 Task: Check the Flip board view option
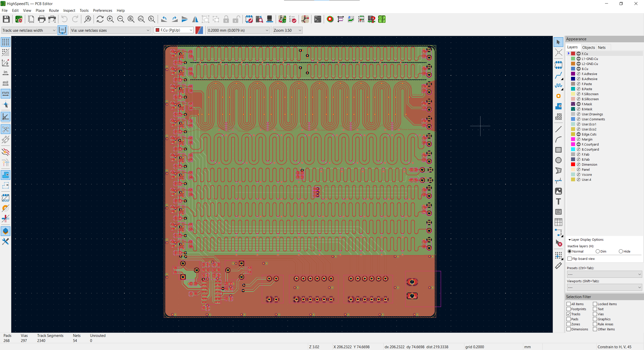(570, 259)
